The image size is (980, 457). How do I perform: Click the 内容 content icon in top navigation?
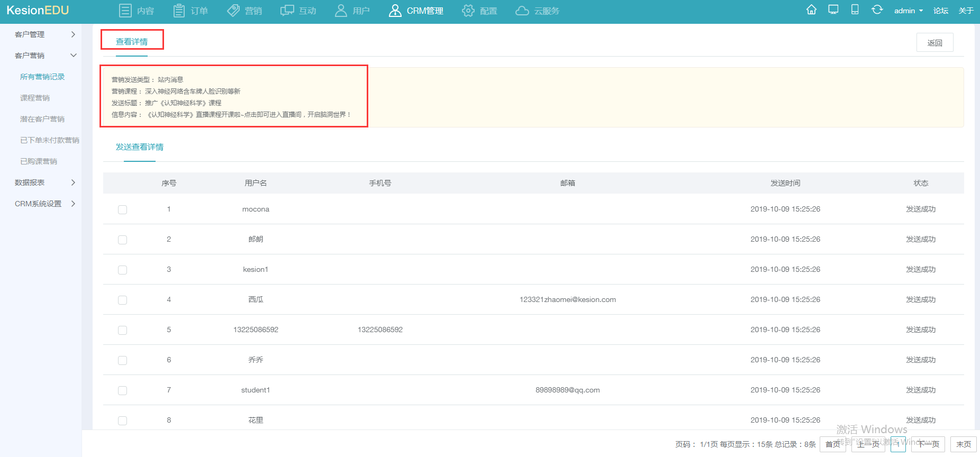point(125,11)
